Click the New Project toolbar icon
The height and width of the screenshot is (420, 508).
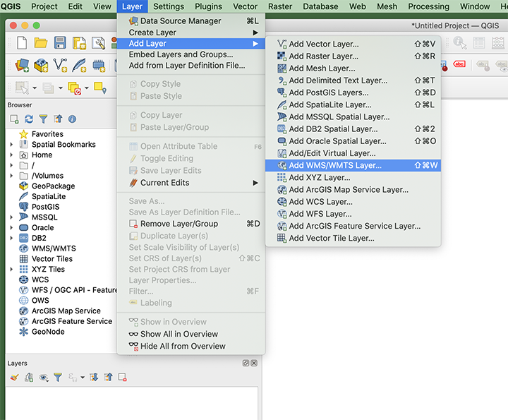22,43
